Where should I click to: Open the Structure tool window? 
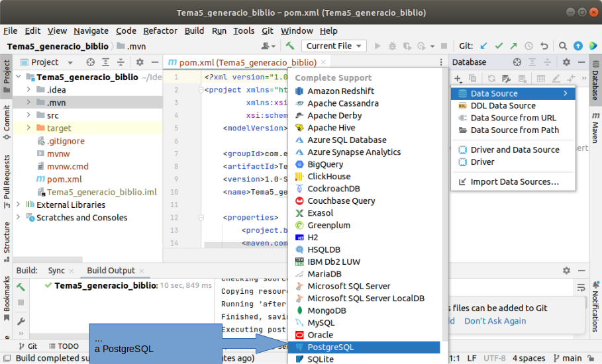pos(7,242)
